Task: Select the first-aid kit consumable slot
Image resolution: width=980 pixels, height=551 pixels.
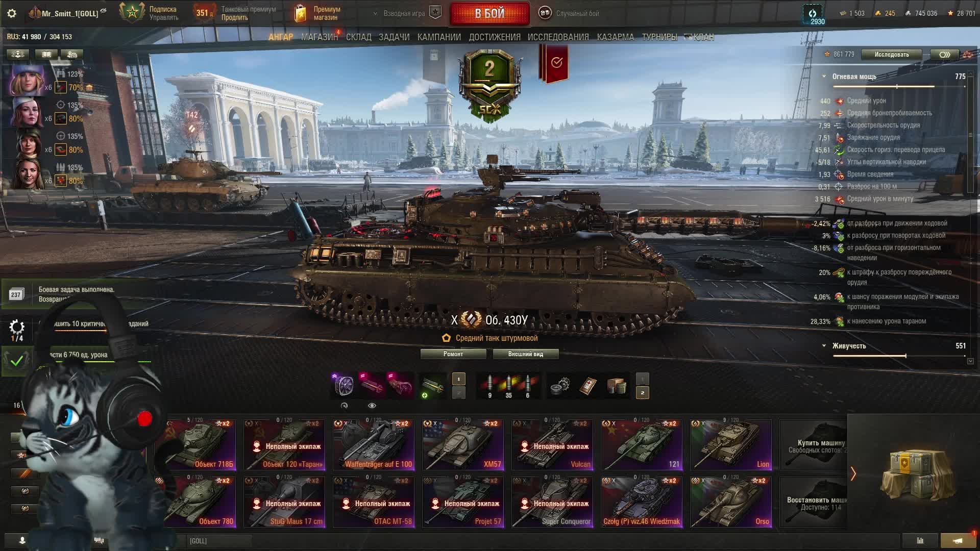Action: click(589, 386)
